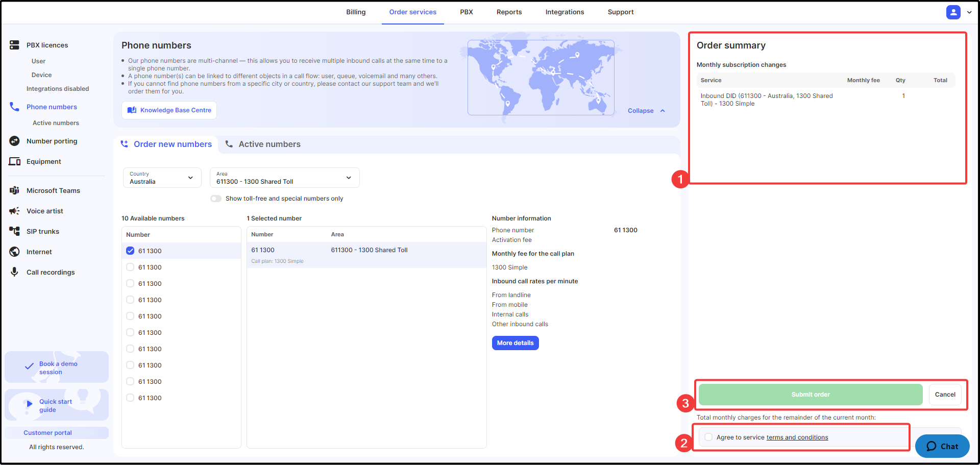Screen dimensions: 980x465
Task: Click the Microsoft Teams icon
Action: (x=14, y=190)
